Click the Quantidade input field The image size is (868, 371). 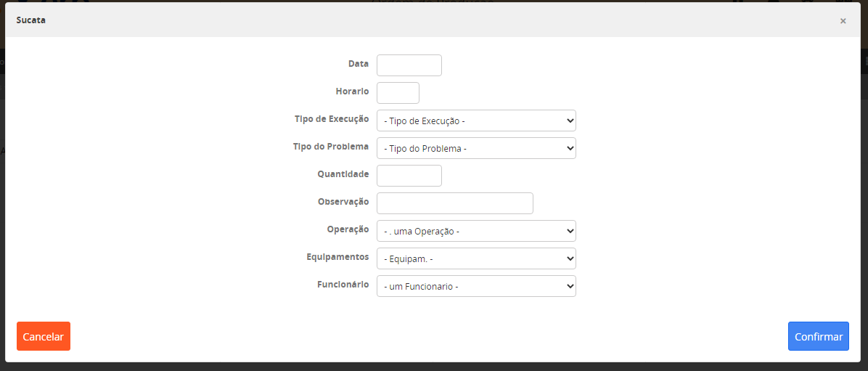409,176
